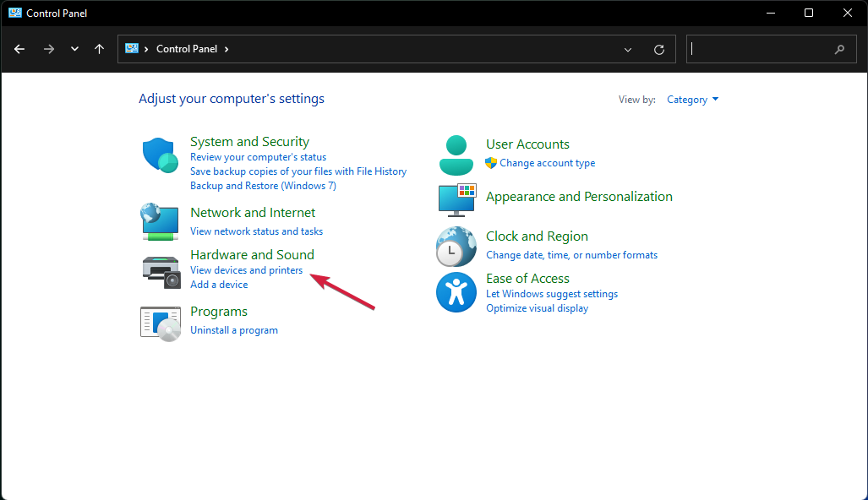This screenshot has height=500, width=868.
Task: Open Save backup copies with File History
Action: click(x=298, y=171)
